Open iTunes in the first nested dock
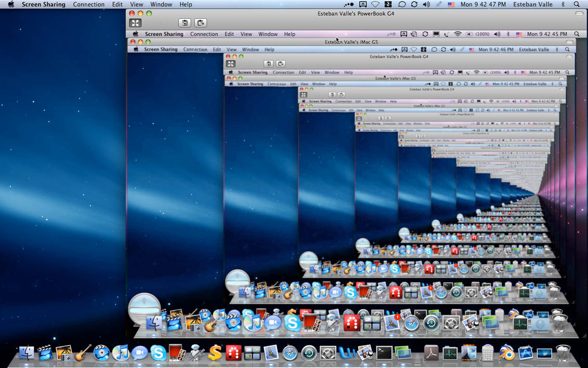The height and width of the screenshot is (368, 588). 254,323
